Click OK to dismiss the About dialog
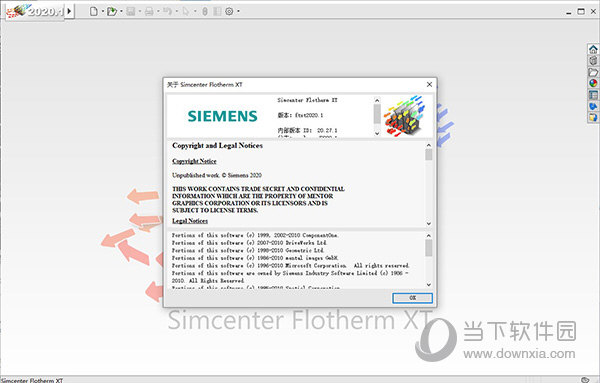This screenshot has width=600, height=383. [x=412, y=298]
